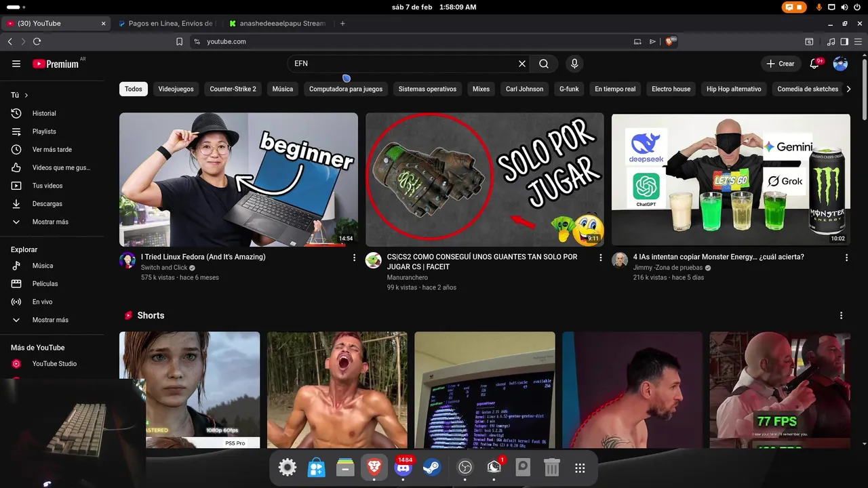Select the Sistemas operativos chip
This screenshot has width=868, height=488.
pyautogui.click(x=427, y=89)
